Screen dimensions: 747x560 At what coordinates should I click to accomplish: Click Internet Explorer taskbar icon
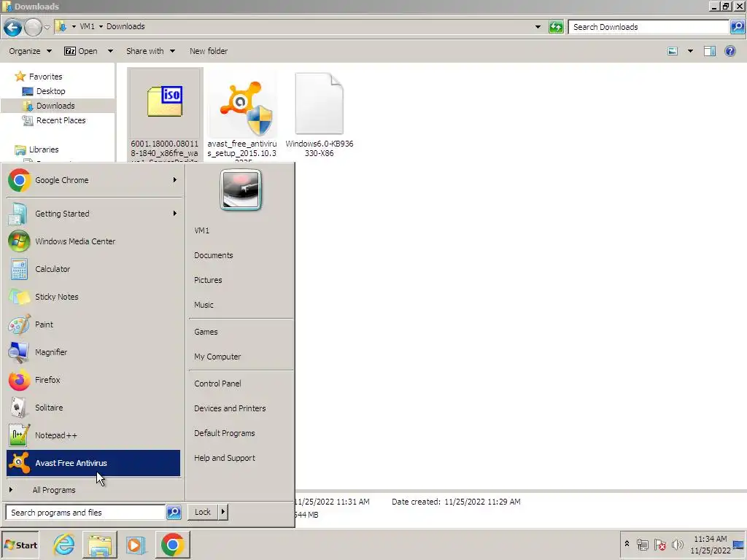point(64,545)
